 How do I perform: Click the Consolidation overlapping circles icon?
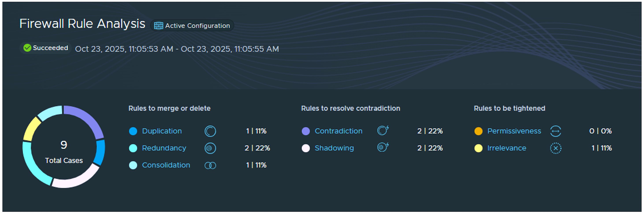coord(210,165)
